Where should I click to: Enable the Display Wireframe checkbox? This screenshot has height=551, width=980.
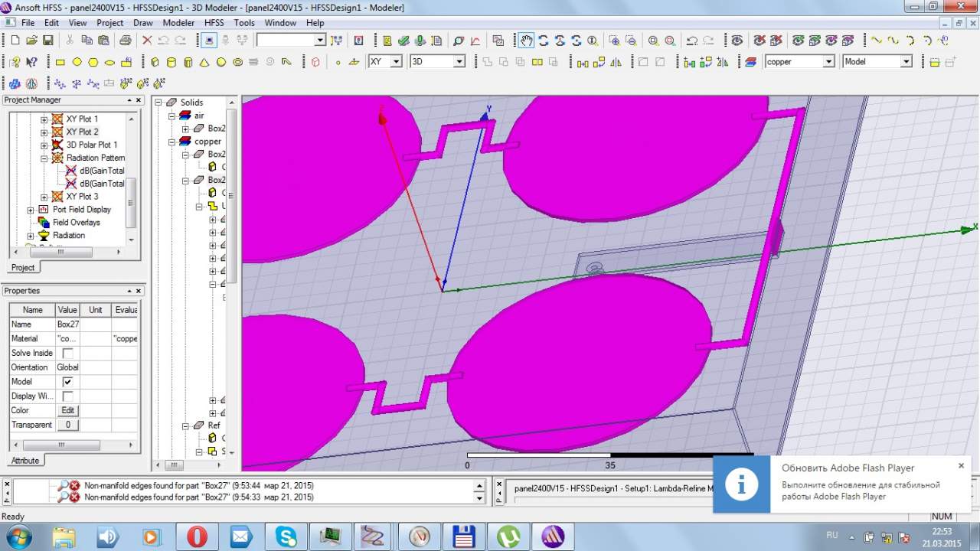click(67, 396)
